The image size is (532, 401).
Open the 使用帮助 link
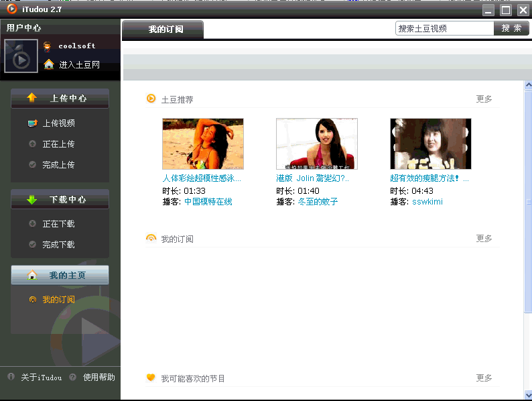(99, 378)
